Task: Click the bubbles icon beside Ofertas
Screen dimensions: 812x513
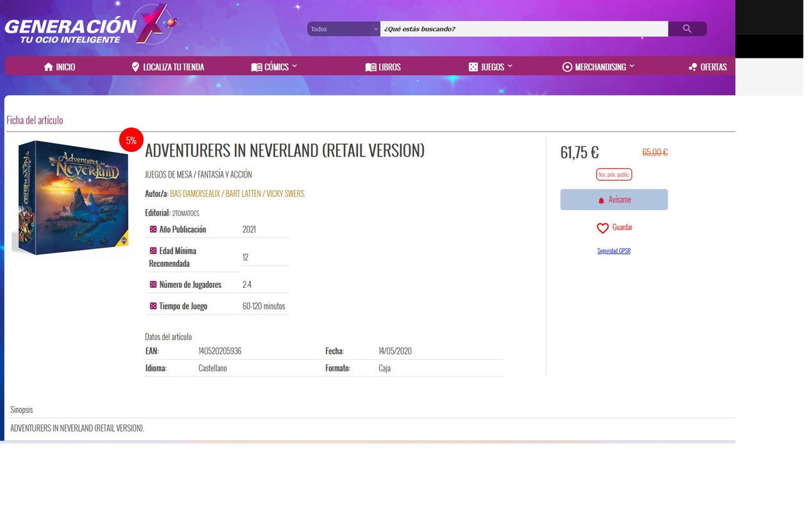Action: 693,67
